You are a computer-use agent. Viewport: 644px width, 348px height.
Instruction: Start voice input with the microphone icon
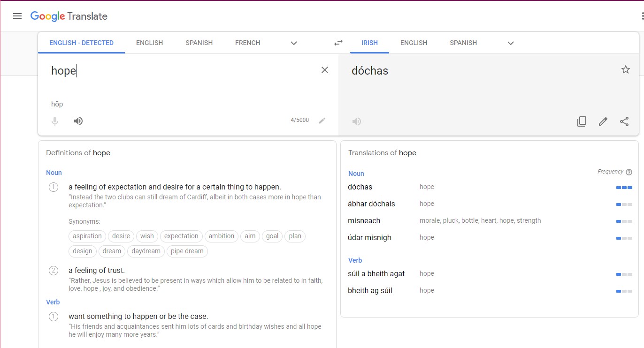[55, 121]
